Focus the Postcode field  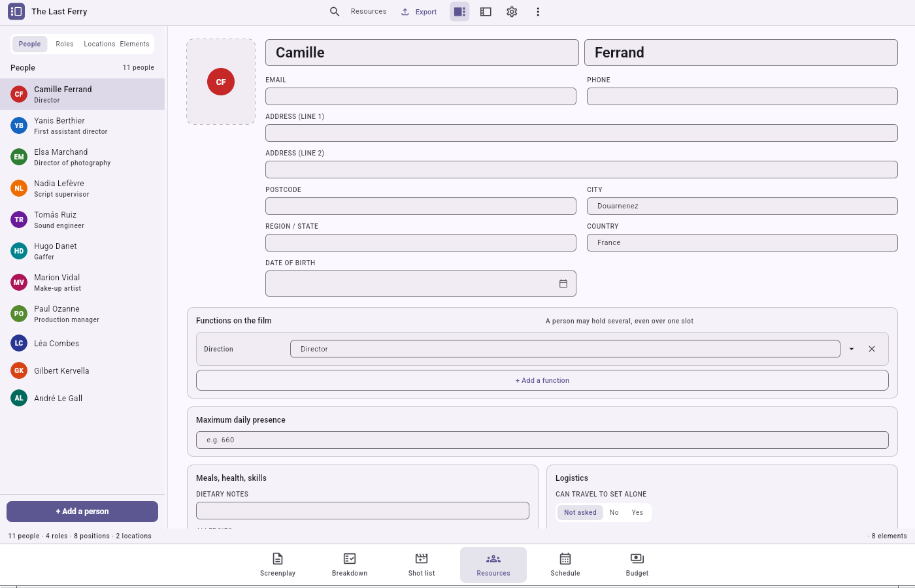(x=421, y=206)
